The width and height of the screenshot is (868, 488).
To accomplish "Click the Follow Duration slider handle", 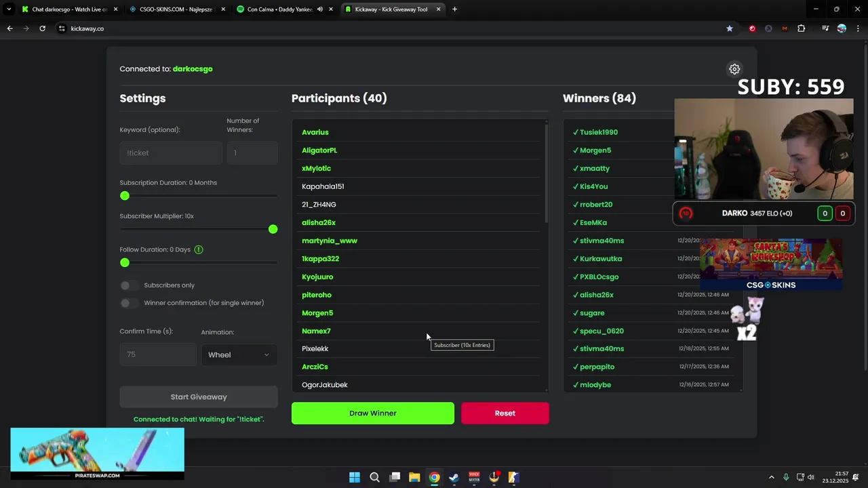I will pyautogui.click(x=125, y=262).
